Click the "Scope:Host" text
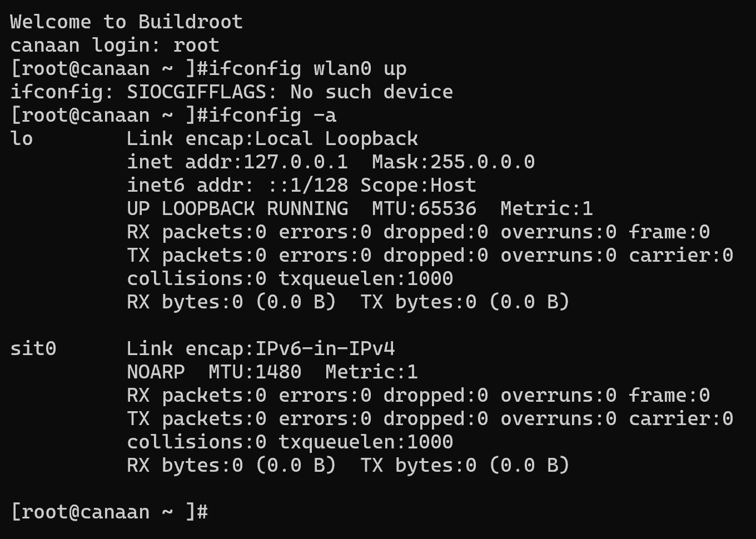 (418, 185)
